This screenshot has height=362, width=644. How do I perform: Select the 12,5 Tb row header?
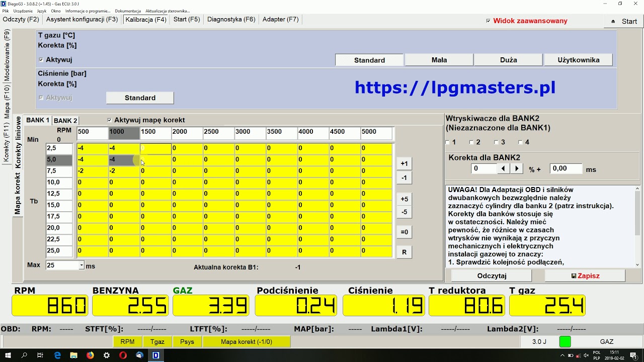pyautogui.click(x=59, y=194)
